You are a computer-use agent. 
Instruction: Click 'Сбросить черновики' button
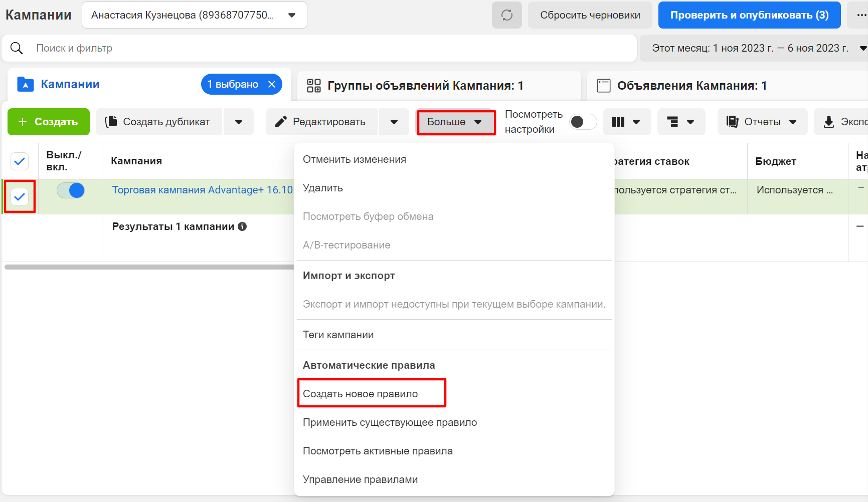590,15
